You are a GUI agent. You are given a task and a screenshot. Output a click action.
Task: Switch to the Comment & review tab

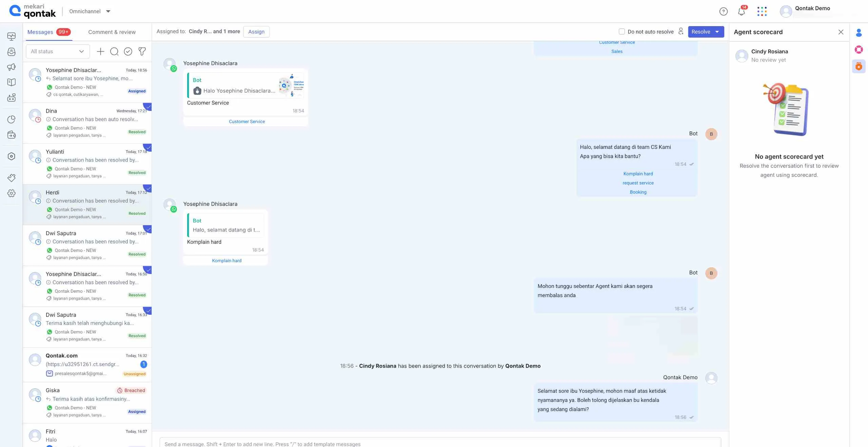tap(112, 32)
